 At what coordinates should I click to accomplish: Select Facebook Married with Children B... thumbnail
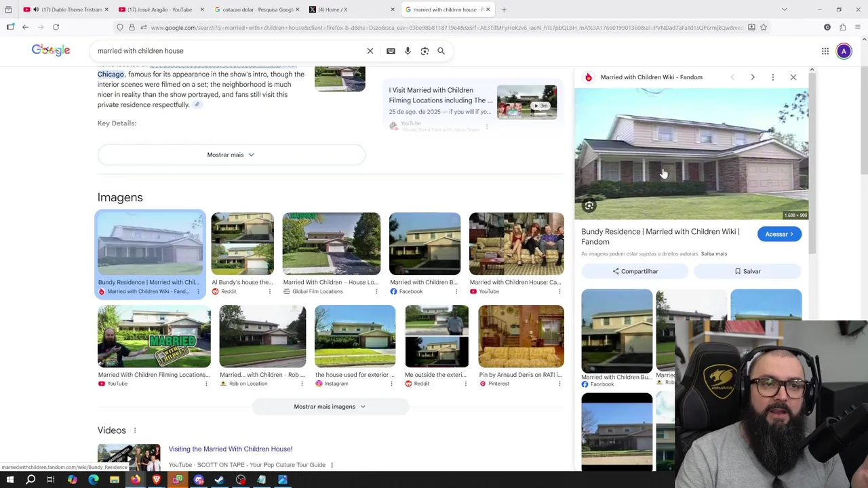point(425,244)
